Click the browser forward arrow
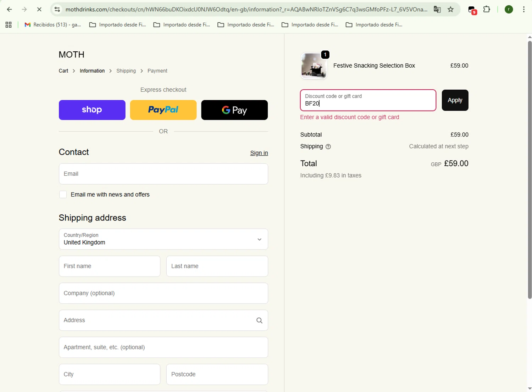 click(24, 10)
